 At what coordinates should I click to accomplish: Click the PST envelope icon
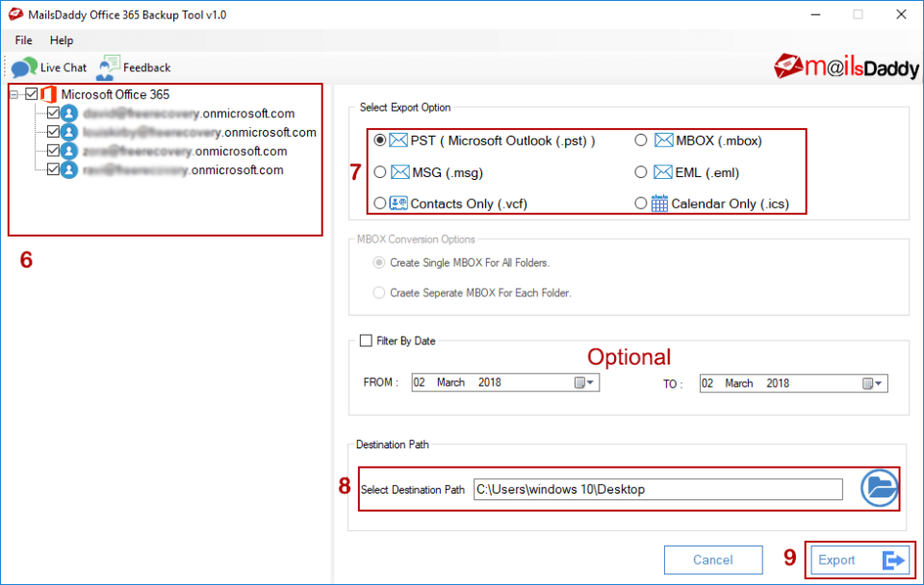pos(398,140)
